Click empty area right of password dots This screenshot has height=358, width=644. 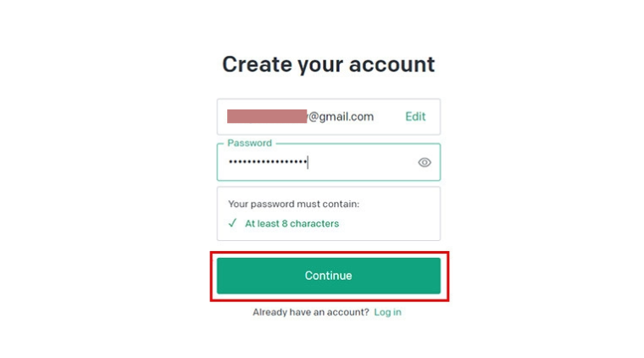click(x=362, y=162)
